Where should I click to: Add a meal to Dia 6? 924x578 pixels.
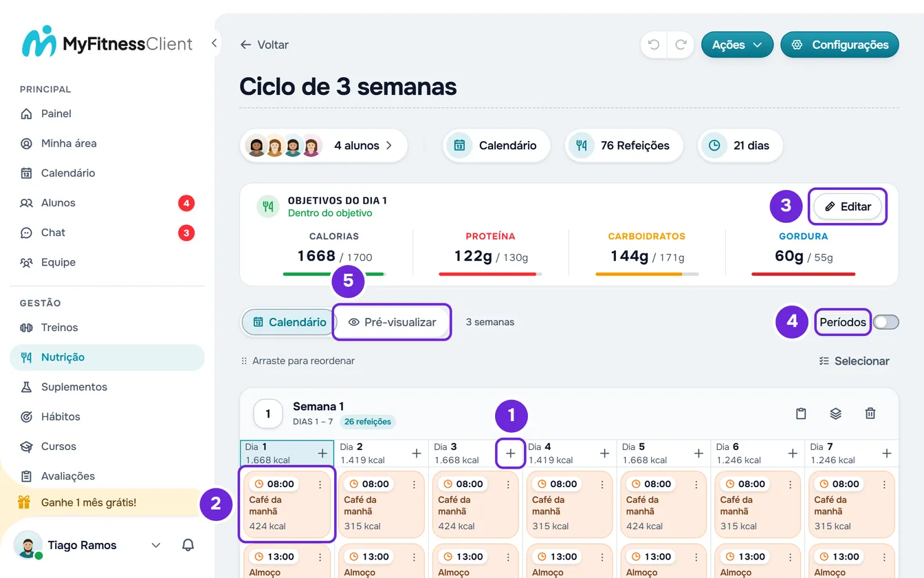click(x=793, y=453)
